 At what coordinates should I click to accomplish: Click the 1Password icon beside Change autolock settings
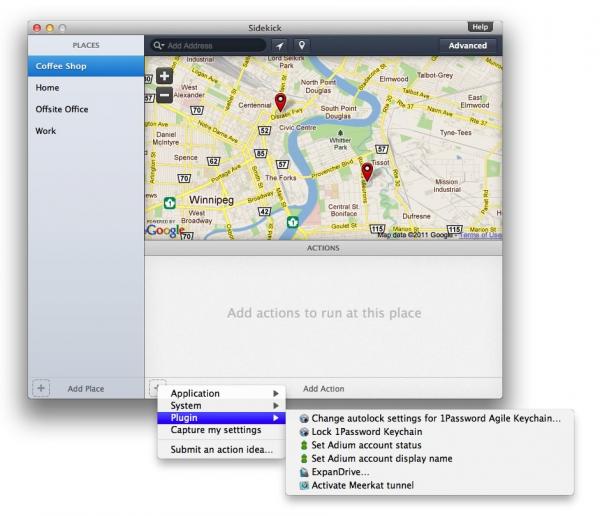(x=304, y=418)
